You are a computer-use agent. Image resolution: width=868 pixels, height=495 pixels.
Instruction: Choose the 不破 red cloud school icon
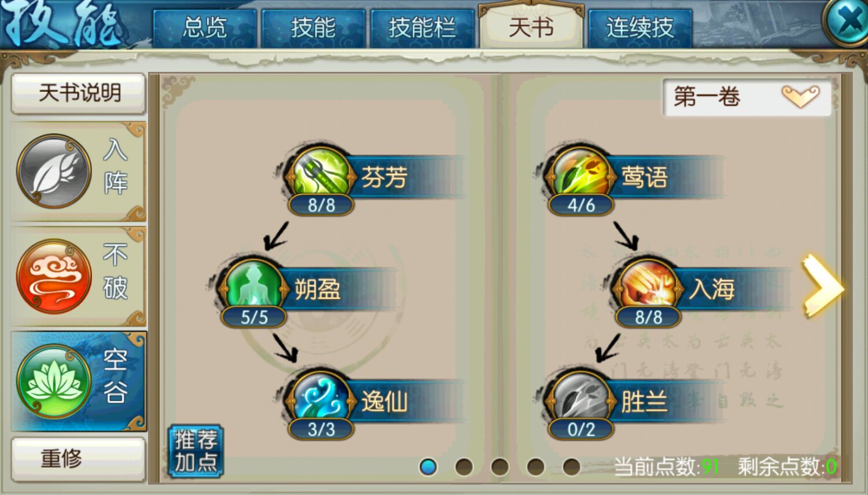pyautogui.click(x=54, y=276)
